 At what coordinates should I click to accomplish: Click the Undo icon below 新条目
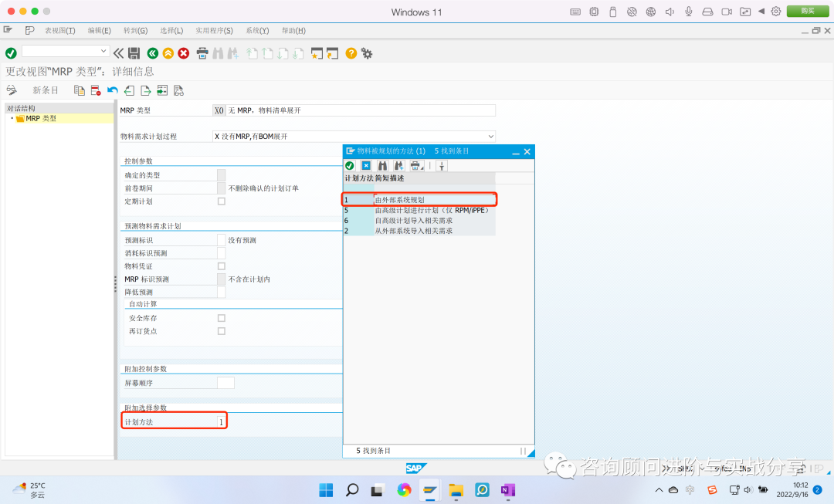(111, 90)
